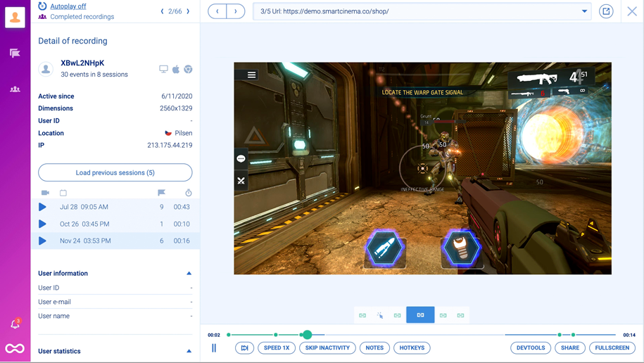Image resolution: width=644 pixels, height=363 pixels.
Task: Click the calendar column header icon
Action: click(x=63, y=193)
